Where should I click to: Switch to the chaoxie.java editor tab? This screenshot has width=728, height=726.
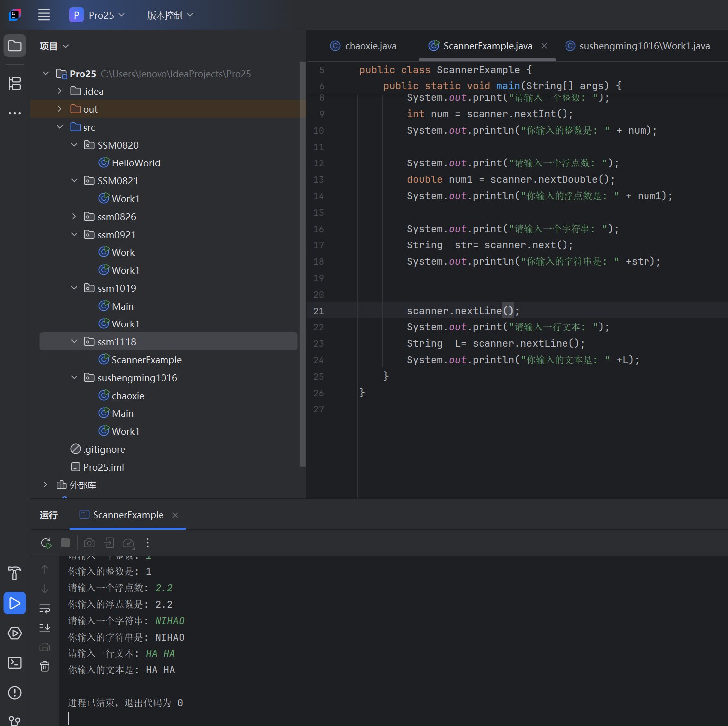(x=364, y=46)
